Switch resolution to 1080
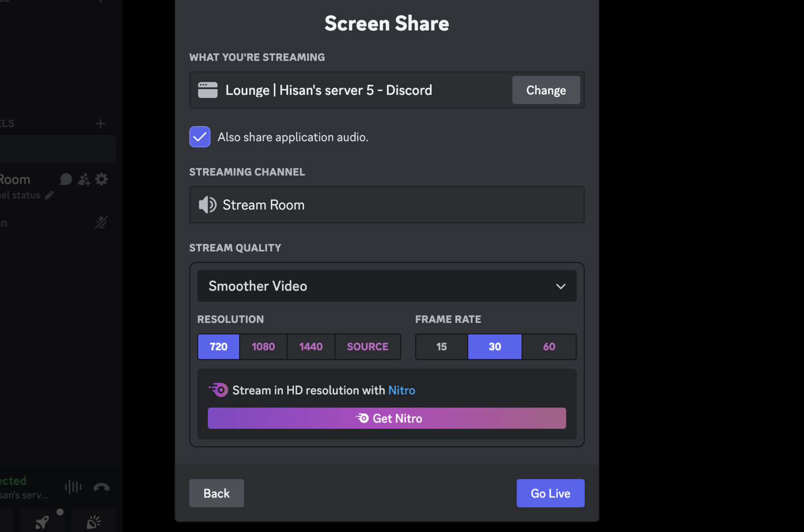The width and height of the screenshot is (804, 532). [x=263, y=347]
